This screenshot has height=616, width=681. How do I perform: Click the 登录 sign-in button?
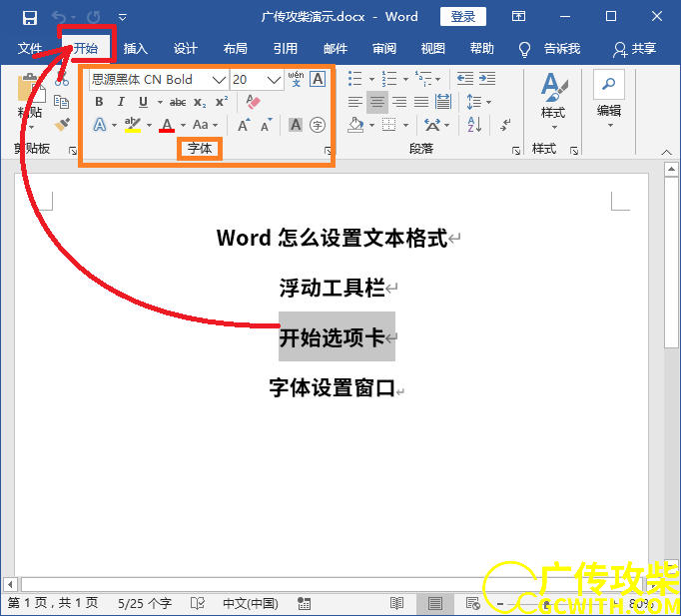tap(463, 17)
